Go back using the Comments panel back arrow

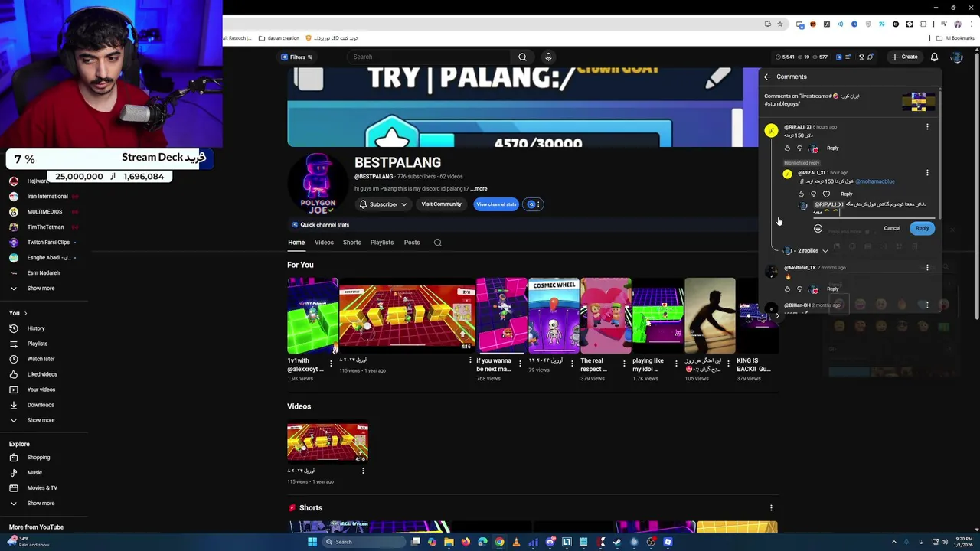767,77
